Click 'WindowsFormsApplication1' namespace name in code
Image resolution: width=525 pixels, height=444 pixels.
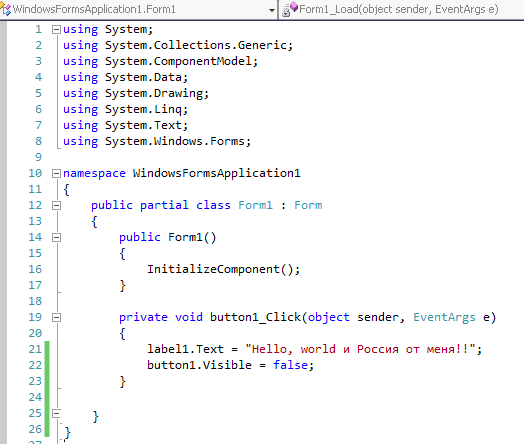click(217, 173)
